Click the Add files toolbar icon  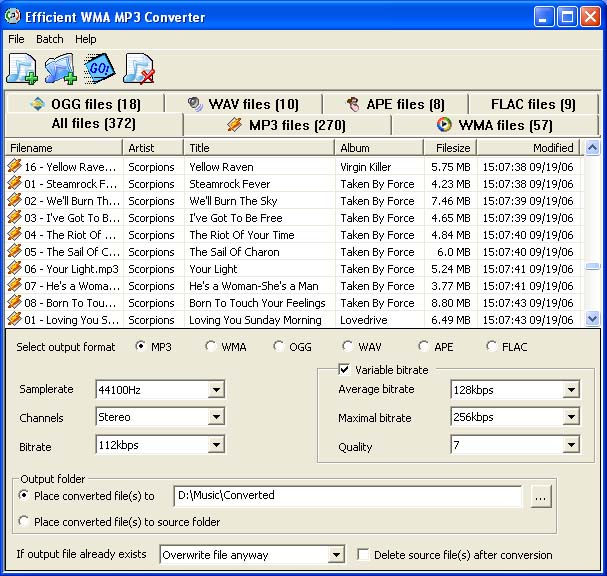click(22, 69)
